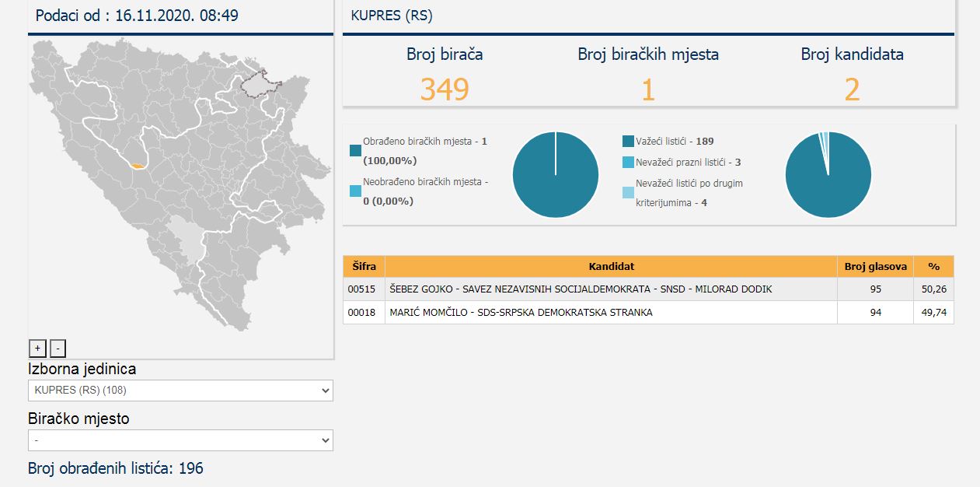Click the Važeći listići legend swatch

pos(628,142)
